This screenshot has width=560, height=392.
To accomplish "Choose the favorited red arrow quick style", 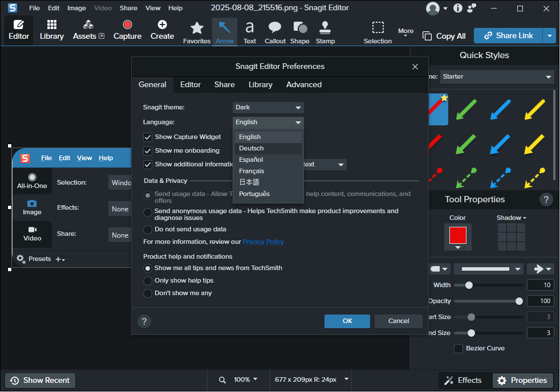I will pyautogui.click(x=438, y=109).
